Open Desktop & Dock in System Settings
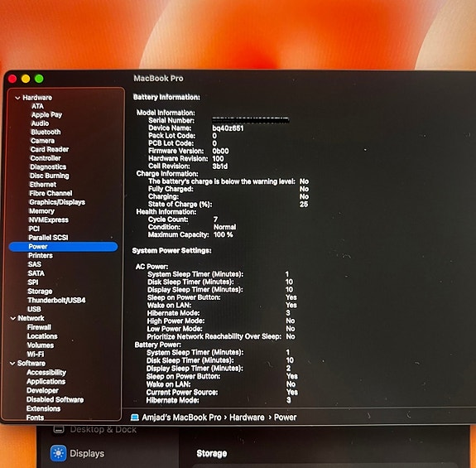 103,429
